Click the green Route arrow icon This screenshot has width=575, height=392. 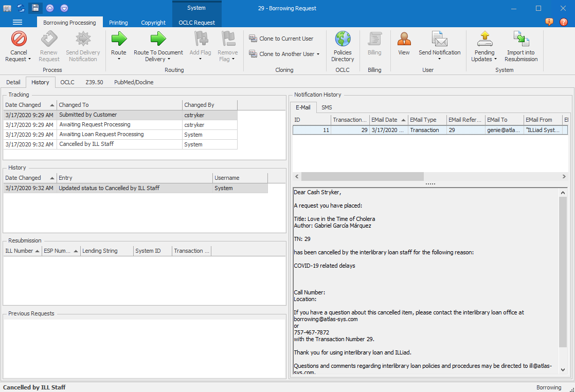tap(119, 40)
